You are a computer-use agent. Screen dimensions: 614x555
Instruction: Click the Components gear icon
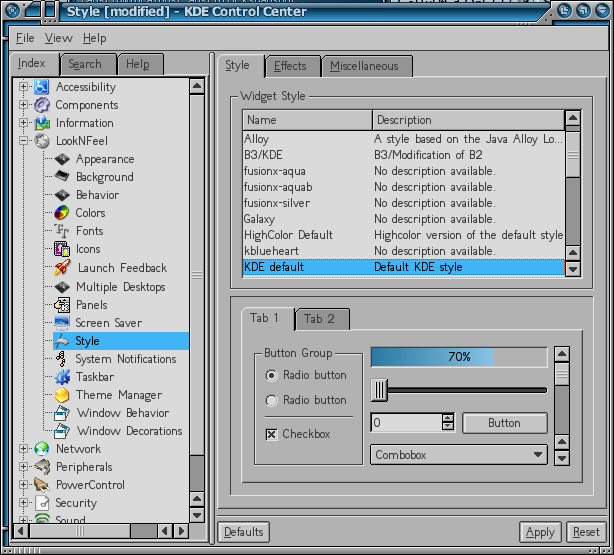42,105
